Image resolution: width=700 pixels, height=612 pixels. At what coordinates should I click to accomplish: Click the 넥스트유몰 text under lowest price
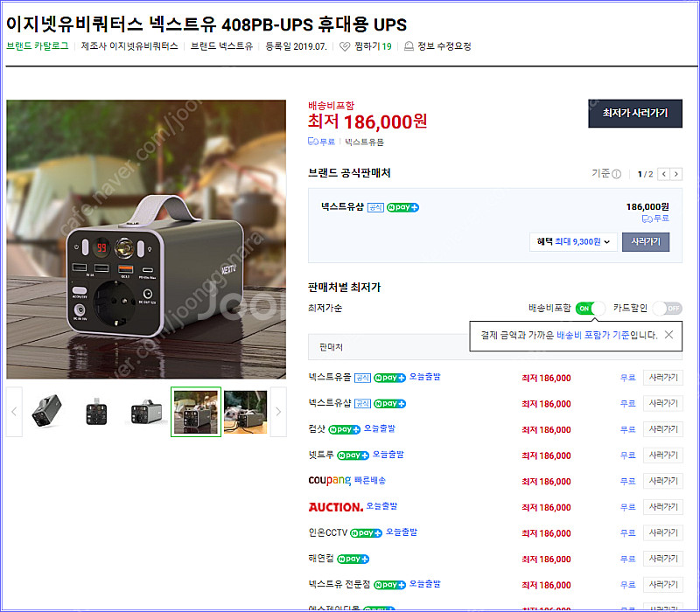364,143
